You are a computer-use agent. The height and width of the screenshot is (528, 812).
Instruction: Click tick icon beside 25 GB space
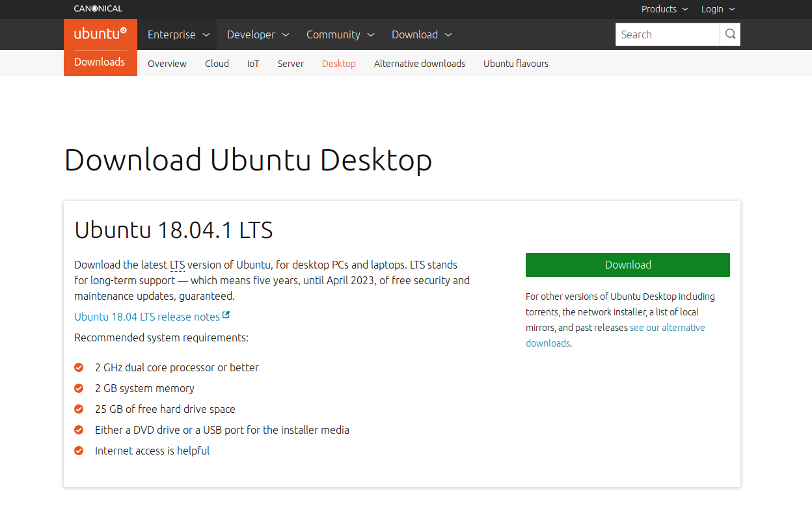click(79, 409)
